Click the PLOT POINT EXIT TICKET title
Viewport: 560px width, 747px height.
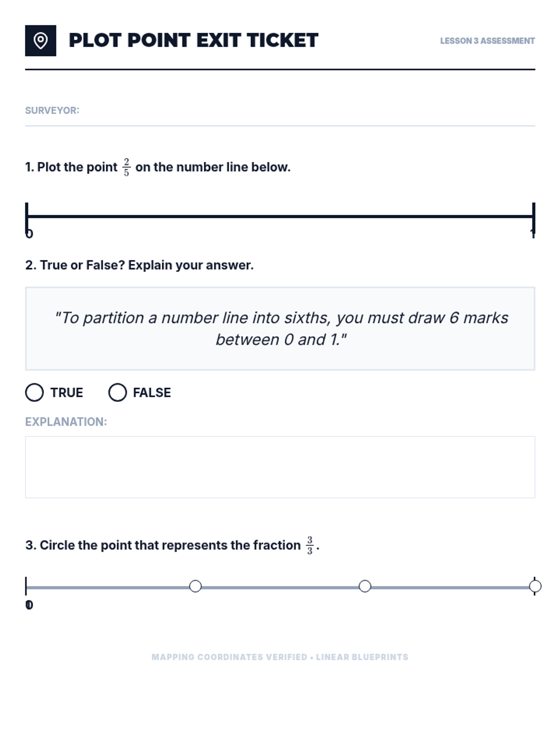(x=193, y=41)
